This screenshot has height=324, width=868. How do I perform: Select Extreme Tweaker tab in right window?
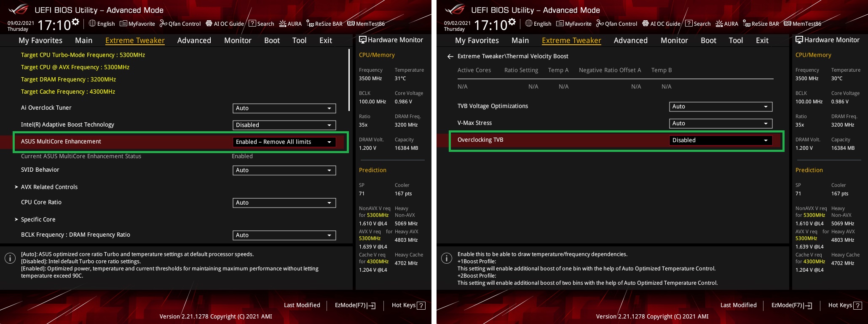[x=571, y=40]
